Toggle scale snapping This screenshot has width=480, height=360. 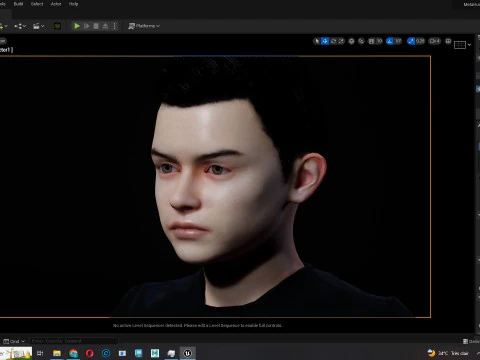pos(411,41)
